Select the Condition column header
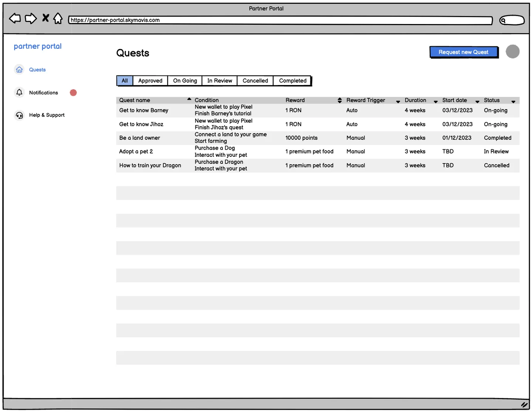The width and height of the screenshot is (532, 412). [207, 100]
